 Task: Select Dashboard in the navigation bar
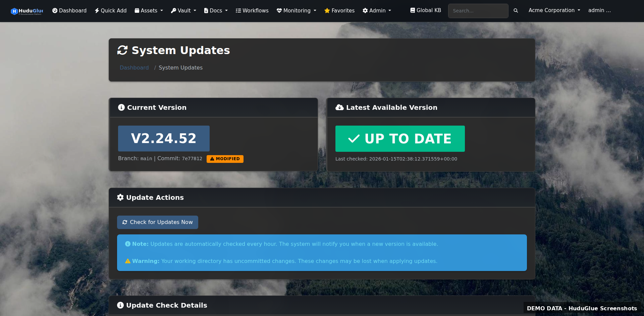pos(69,10)
